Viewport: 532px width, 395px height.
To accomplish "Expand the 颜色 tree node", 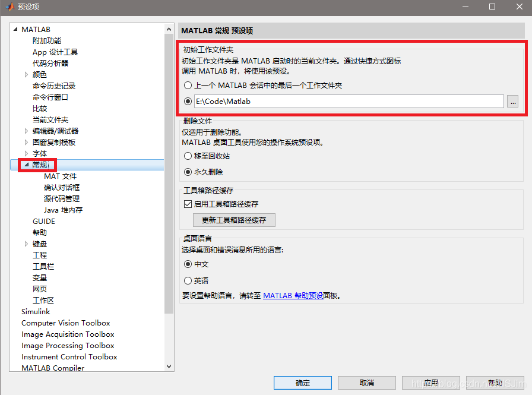I will point(27,74).
